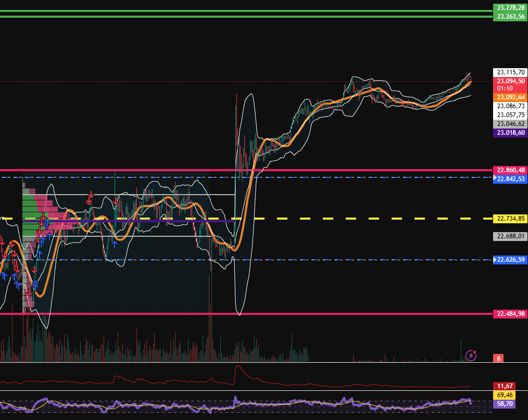The width and height of the screenshot is (528, 420).
Task: Select the red countdown timer price label
Action: click(509, 88)
